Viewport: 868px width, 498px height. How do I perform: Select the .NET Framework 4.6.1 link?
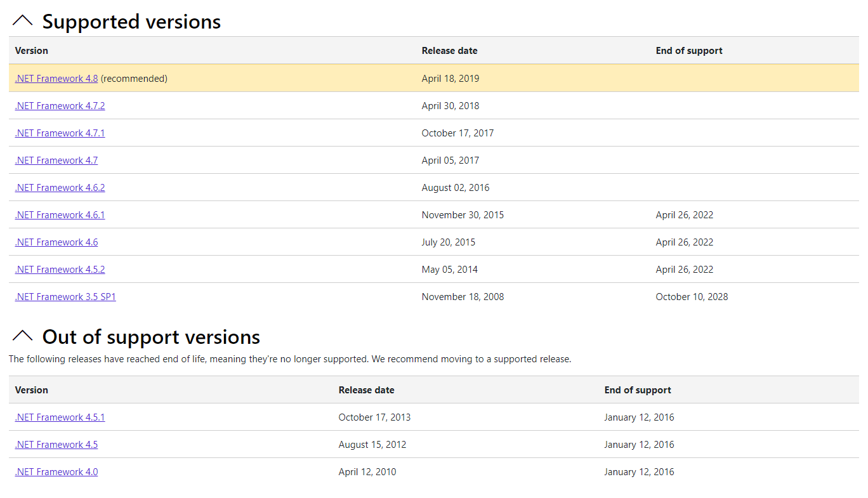[x=60, y=215]
